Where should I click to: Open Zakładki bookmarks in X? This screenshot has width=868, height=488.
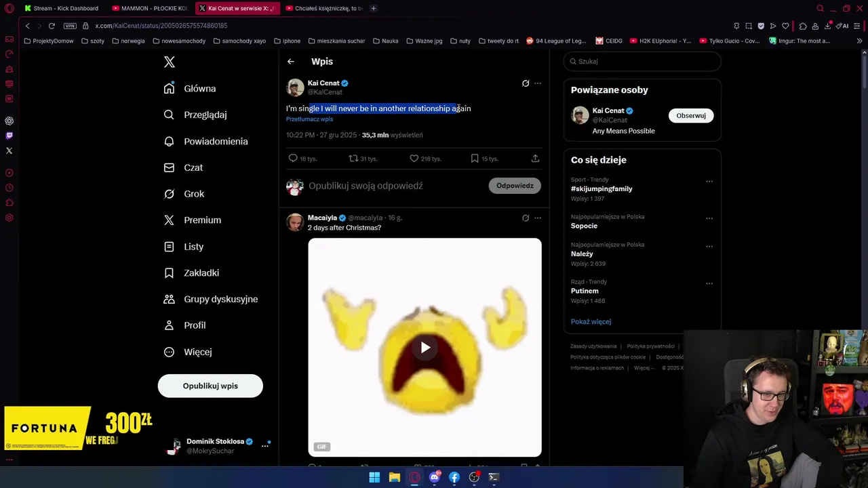tap(192, 272)
